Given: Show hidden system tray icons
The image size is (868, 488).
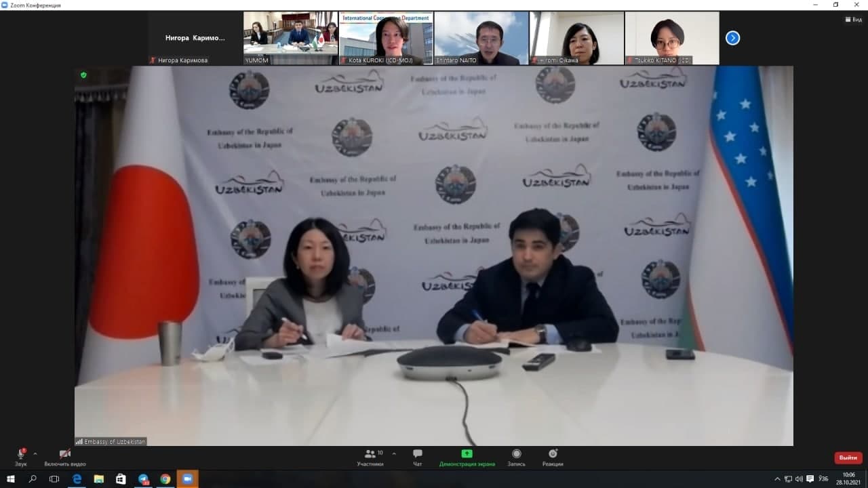Looking at the screenshot, I should click(778, 479).
